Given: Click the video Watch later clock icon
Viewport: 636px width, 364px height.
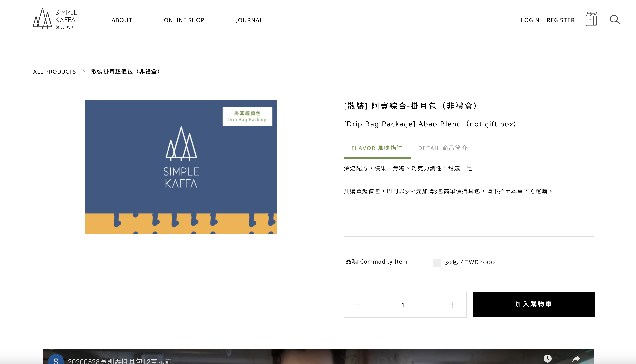Looking at the screenshot, I should [x=547, y=358].
